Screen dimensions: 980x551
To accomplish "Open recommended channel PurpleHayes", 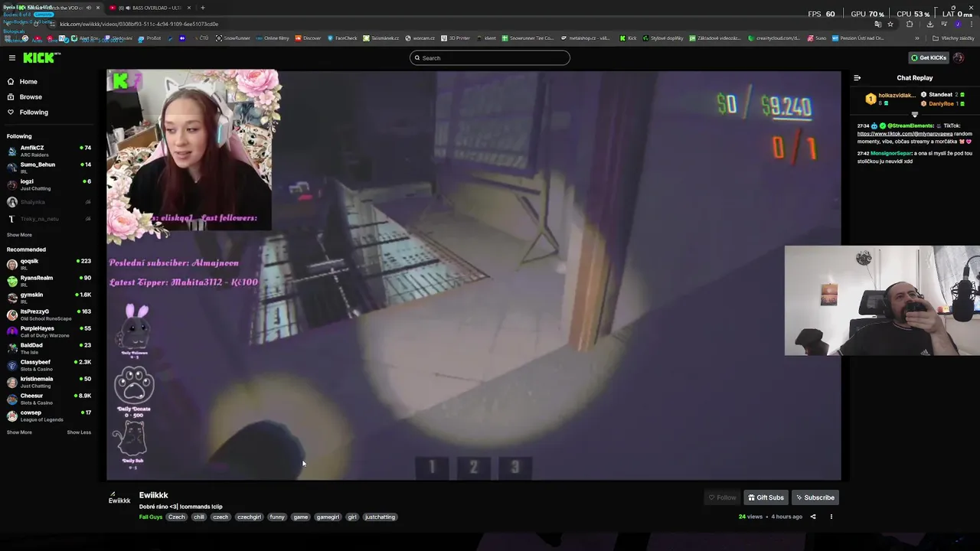I will click(49, 331).
